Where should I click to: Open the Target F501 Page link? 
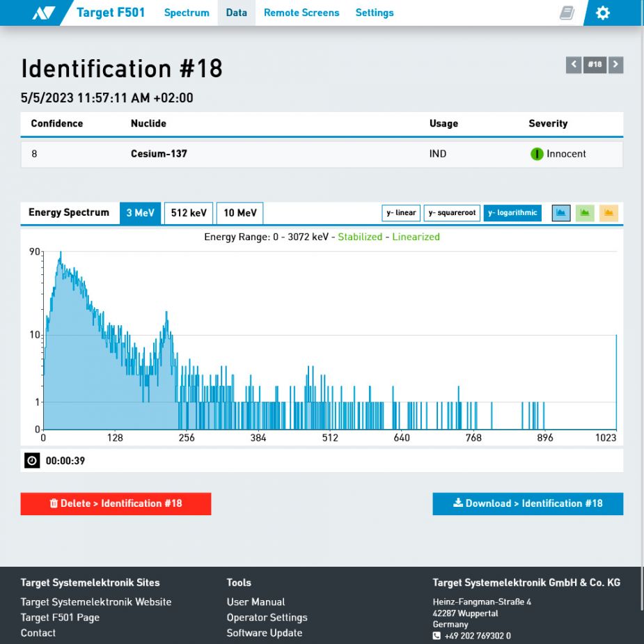pyautogui.click(x=60, y=618)
